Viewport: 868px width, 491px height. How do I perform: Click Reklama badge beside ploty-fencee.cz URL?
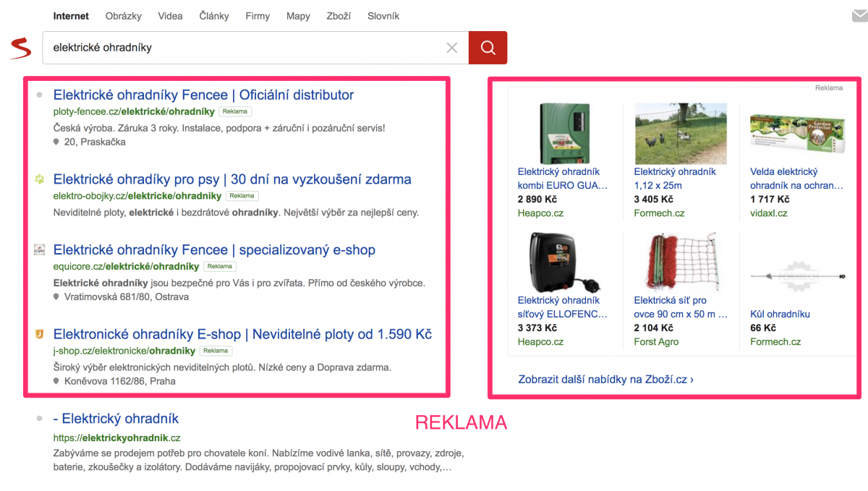(x=235, y=111)
